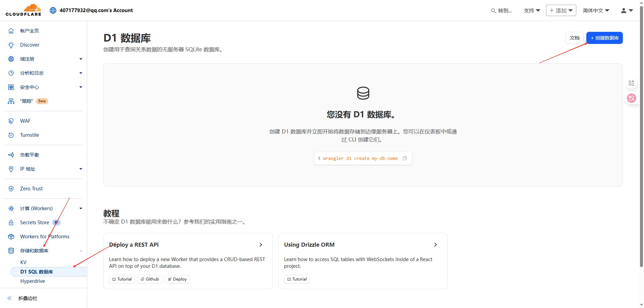Image resolution: width=644 pixels, height=308 pixels.
Task: Select KV in the sidebar
Action: pyautogui.click(x=23, y=262)
